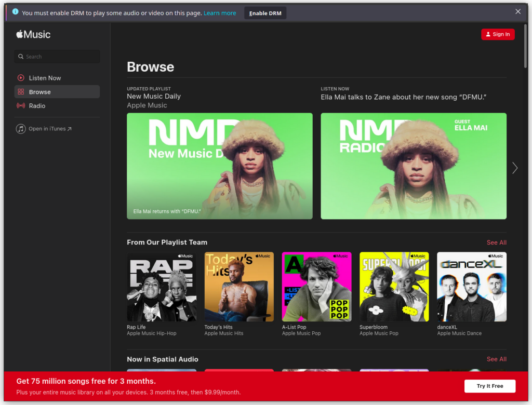The width and height of the screenshot is (532, 405).
Task: Open the New Music Daily featured banner
Action: point(220,166)
